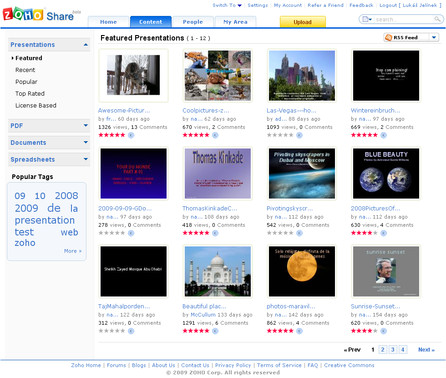Click the Feedback link
446x378 pixels.
(361, 5)
